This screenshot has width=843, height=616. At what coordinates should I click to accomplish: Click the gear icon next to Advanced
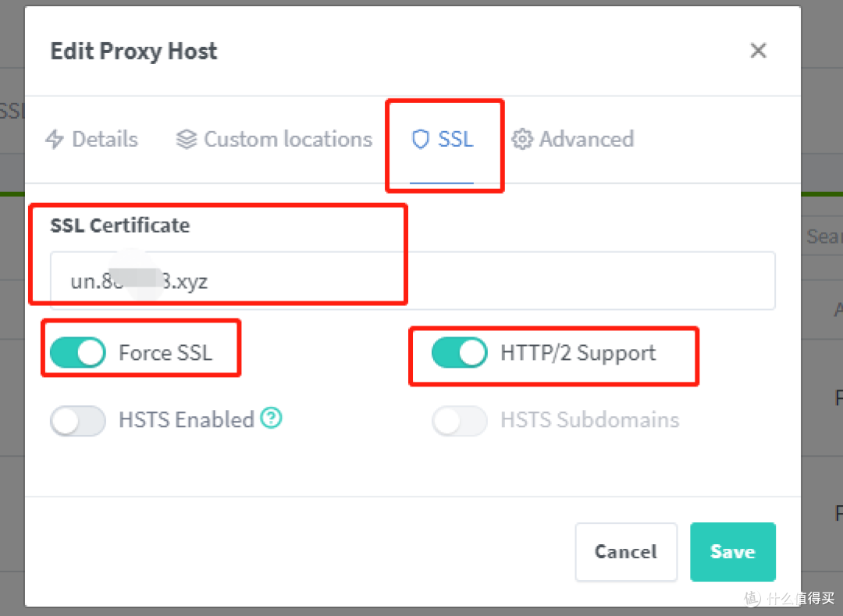[x=522, y=138]
